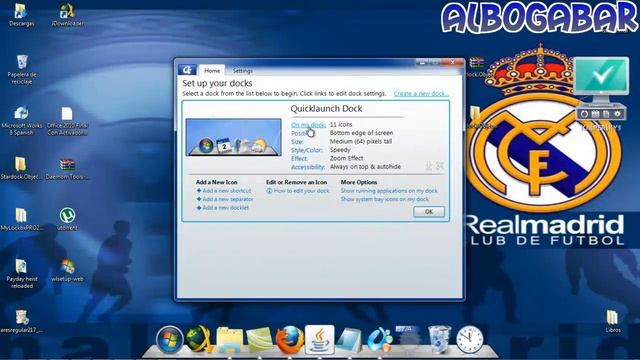Click 'Add a new shortcut'

tap(227, 191)
